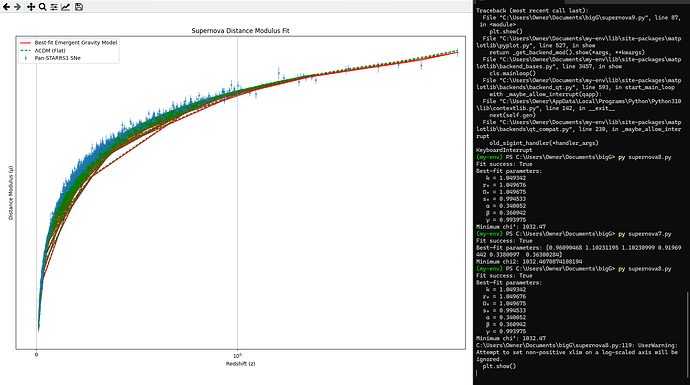Click the green dashed ΛCDM (Flat) legend entry
The height and width of the screenshot is (385, 690).
[x=43, y=51]
